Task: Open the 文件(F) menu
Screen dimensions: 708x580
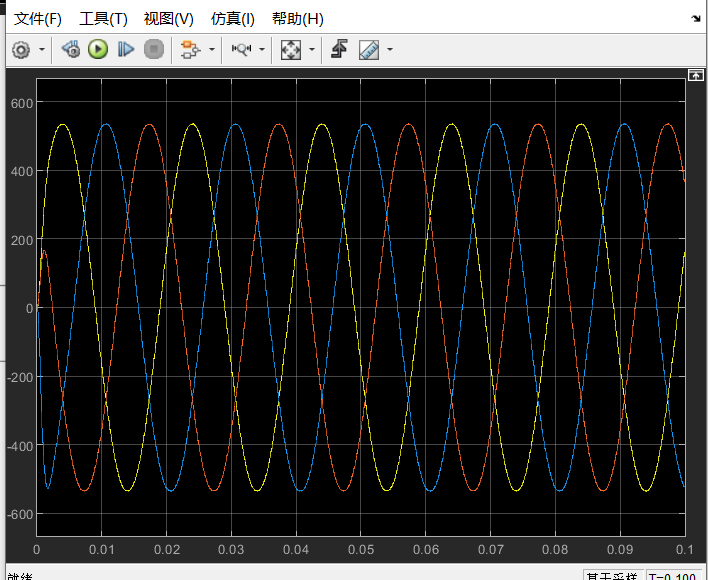Action: (37, 19)
